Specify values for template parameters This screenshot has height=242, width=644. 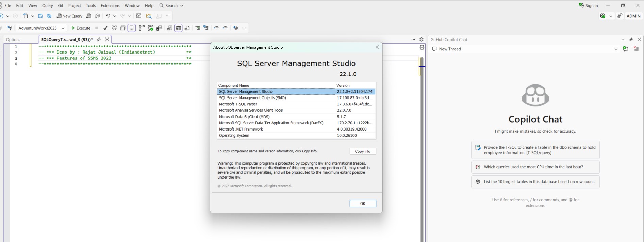(235, 28)
